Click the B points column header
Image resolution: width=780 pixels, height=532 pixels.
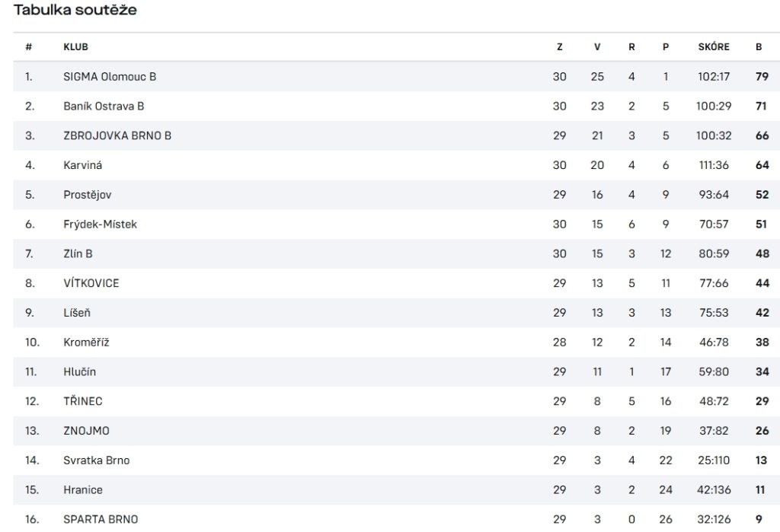tap(759, 46)
